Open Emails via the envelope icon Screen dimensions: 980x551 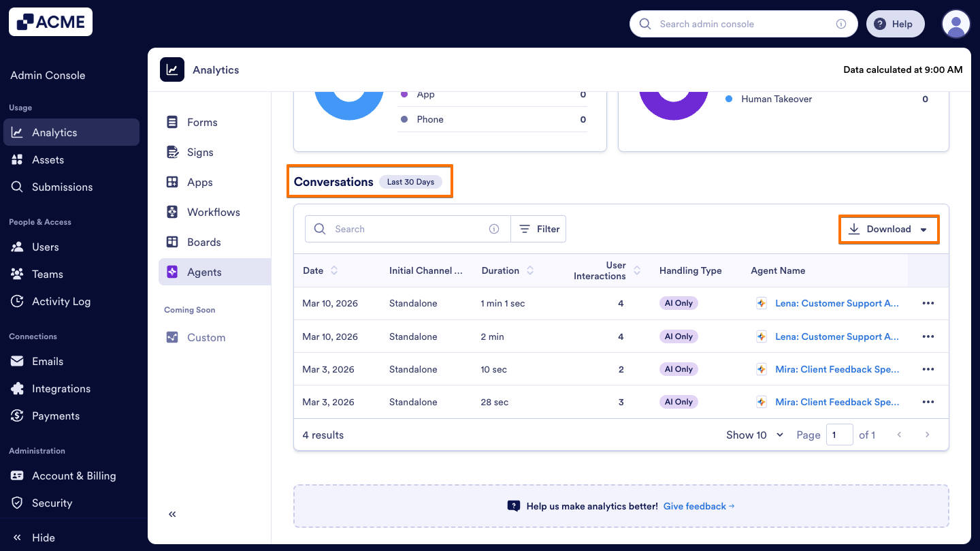(16, 361)
